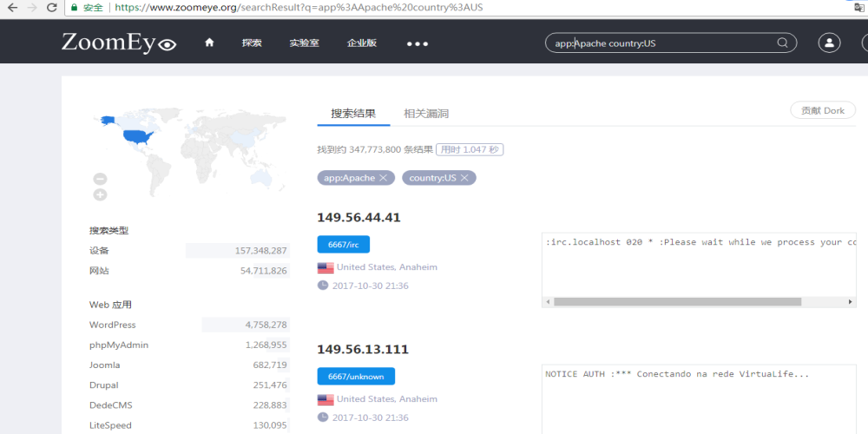Click the 6667/unknown port button

[356, 377]
